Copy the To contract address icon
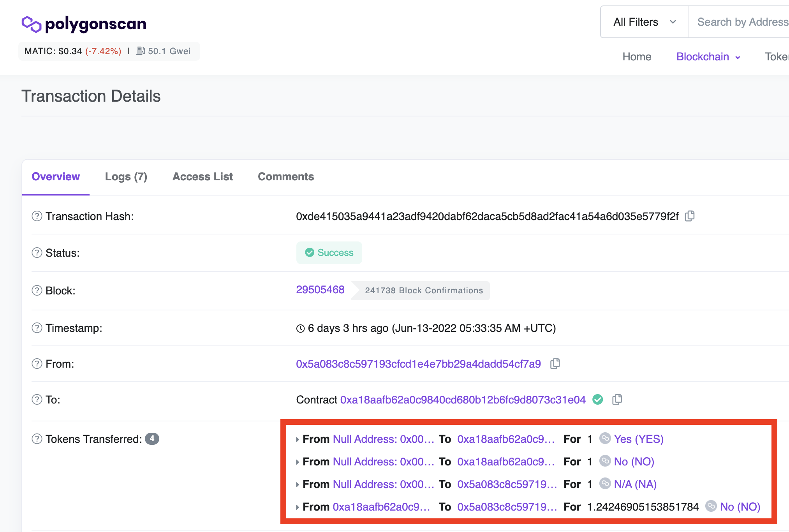The height and width of the screenshot is (532, 789). click(617, 400)
